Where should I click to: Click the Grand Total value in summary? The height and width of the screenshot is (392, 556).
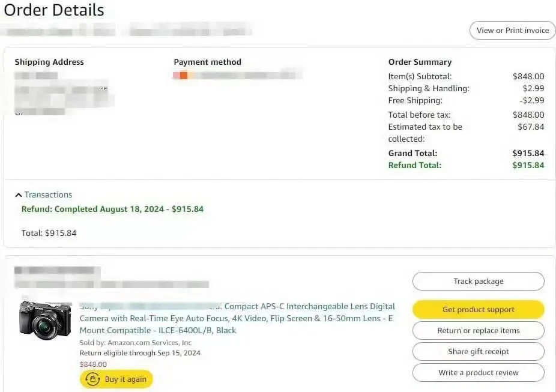pos(528,153)
